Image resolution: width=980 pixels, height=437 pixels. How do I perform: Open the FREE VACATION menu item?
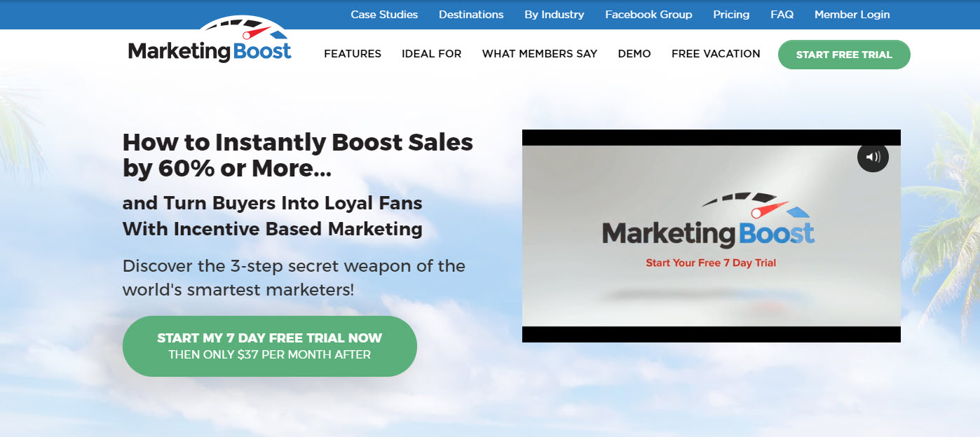(x=716, y=54)
